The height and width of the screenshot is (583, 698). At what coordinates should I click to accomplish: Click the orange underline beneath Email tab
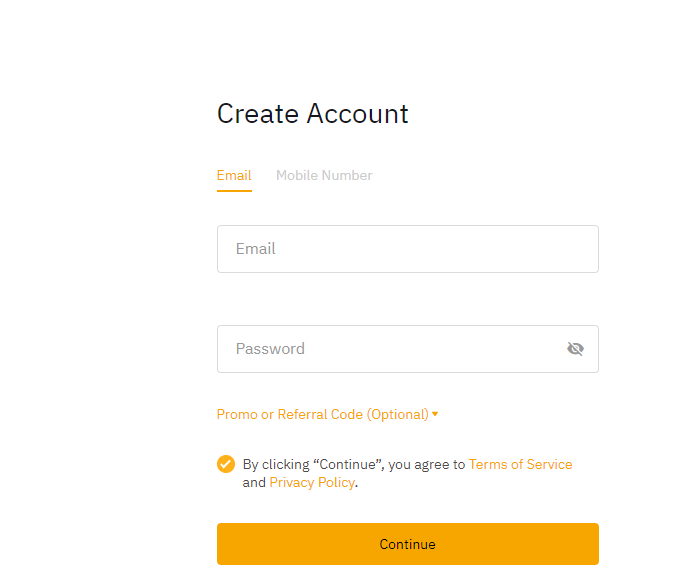click(x=234, y=190)
